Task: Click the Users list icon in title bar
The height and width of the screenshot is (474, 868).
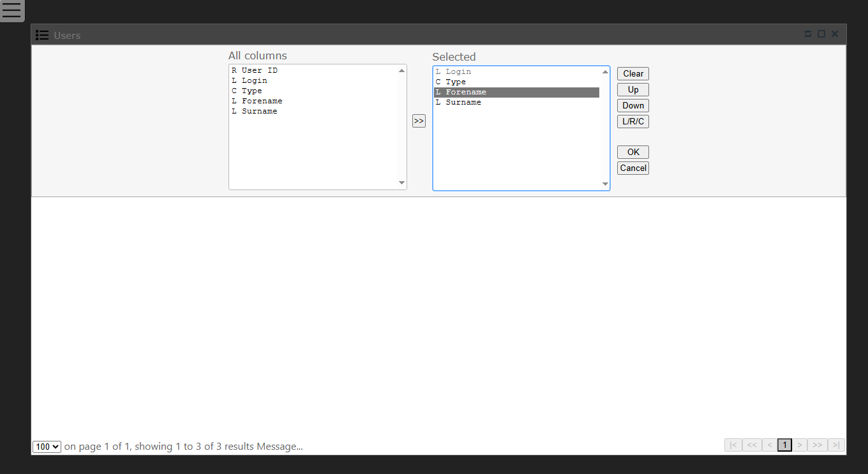Action: 42,35
